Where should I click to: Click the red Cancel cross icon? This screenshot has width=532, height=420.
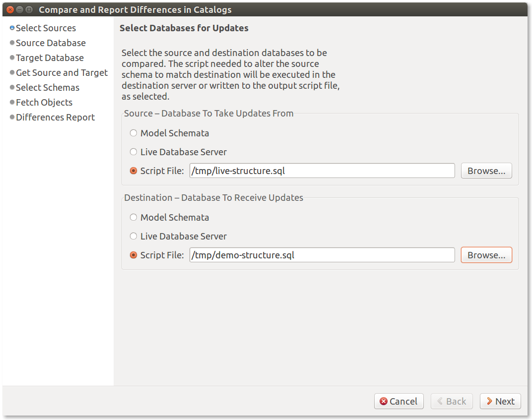(x=384, y=401)
